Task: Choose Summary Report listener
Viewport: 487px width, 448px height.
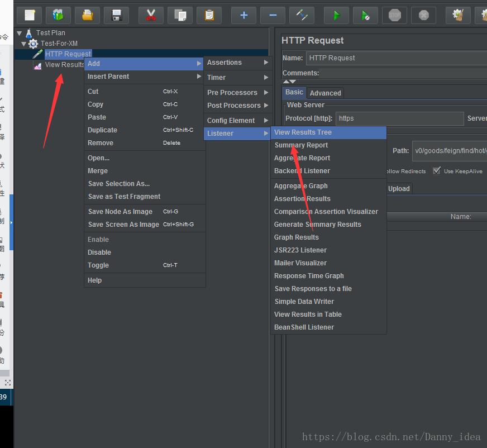Action: pos(329,145)
